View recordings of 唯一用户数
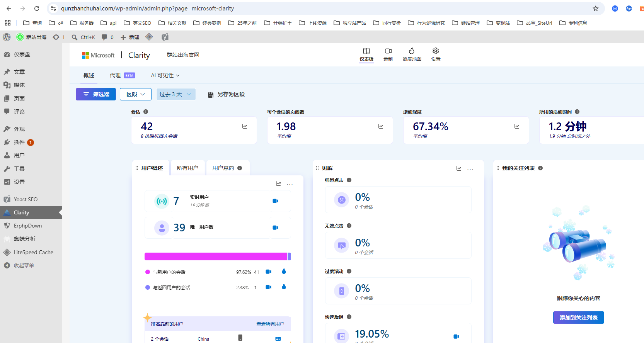This screenshot has height=343, width=644. (x=276, y=228)
